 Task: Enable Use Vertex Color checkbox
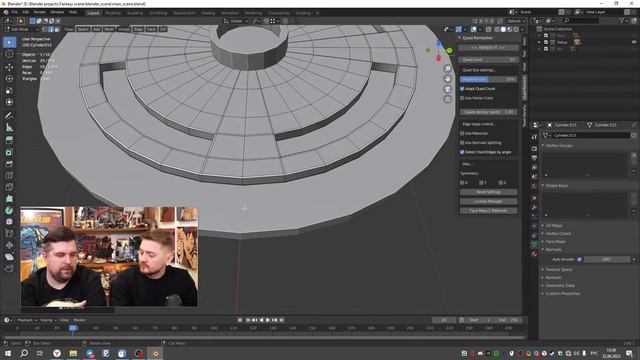[462, 98]
